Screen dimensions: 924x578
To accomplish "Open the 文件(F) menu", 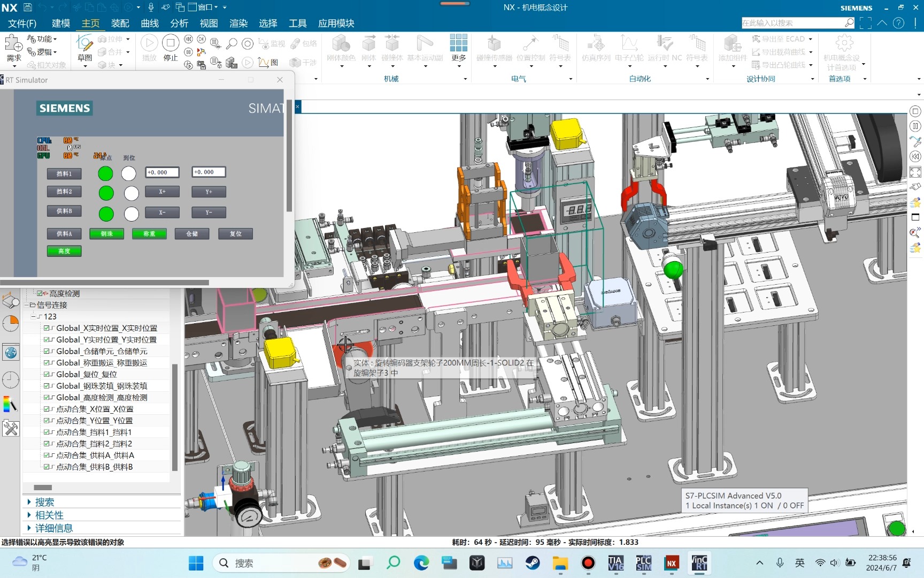I will point(22,24).
